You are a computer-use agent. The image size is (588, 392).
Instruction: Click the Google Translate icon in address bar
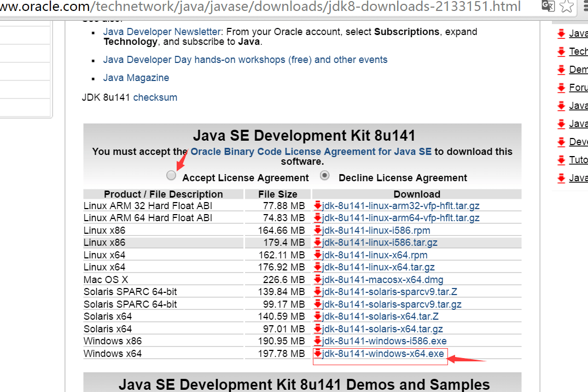click(x=548, y=6)
